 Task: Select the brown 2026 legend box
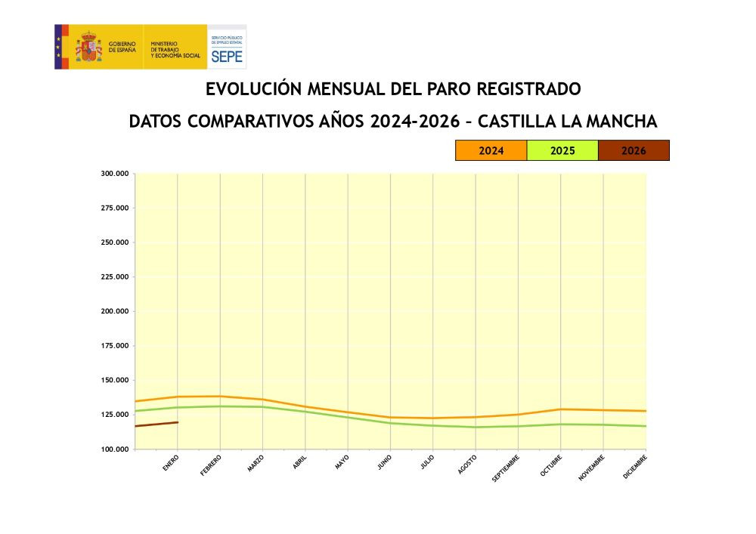633,150
